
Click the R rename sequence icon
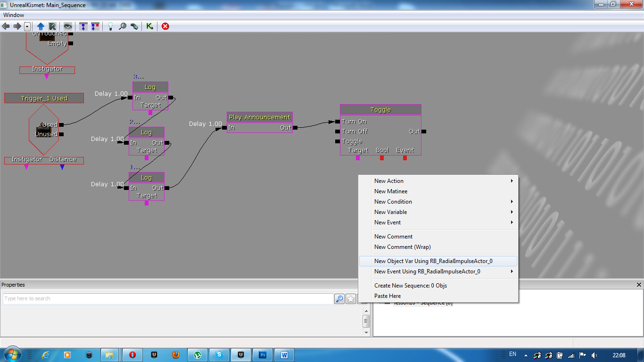coord(52,26)
